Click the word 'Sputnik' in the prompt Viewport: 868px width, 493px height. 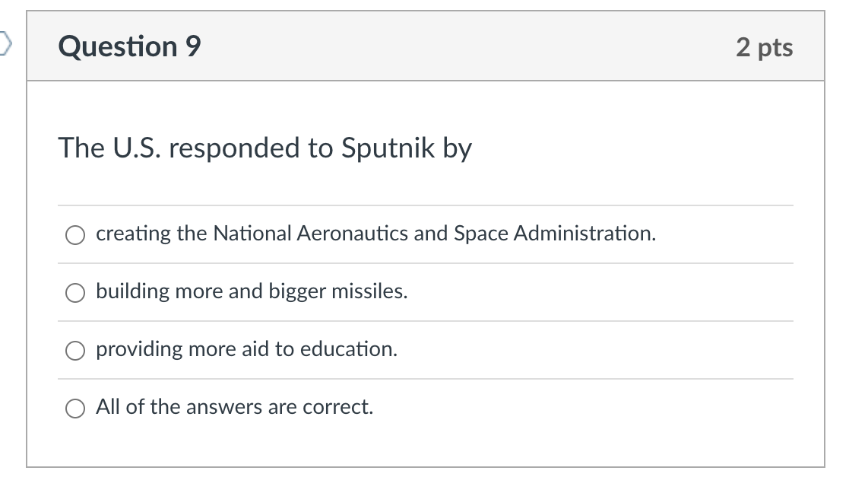[x=388, y=148]
